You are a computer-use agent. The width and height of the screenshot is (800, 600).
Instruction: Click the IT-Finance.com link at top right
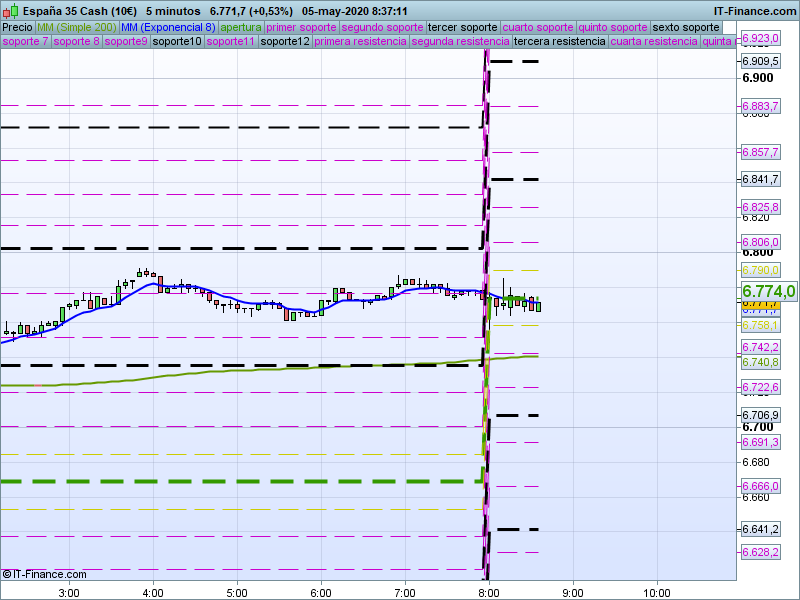[754, 11]
